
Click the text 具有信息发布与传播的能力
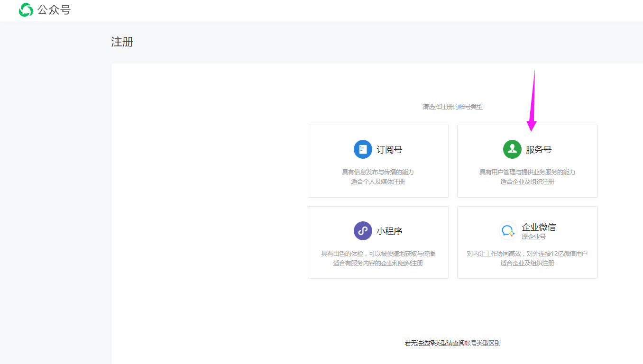tap(378, 172)
